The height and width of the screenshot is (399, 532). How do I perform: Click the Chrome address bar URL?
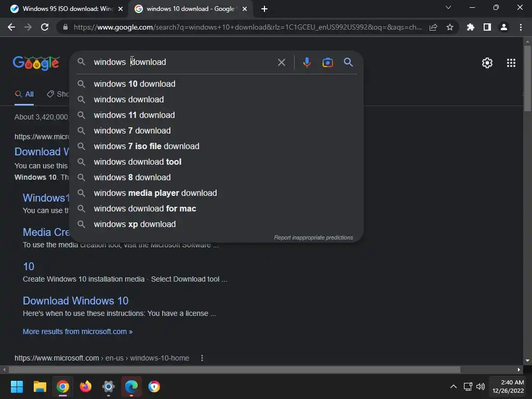tap(247, 27)
